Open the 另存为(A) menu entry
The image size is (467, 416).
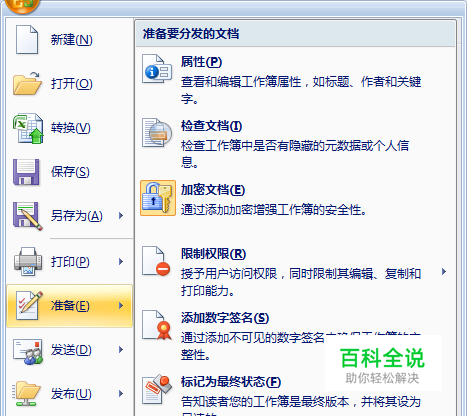click(x=69, y=216)
